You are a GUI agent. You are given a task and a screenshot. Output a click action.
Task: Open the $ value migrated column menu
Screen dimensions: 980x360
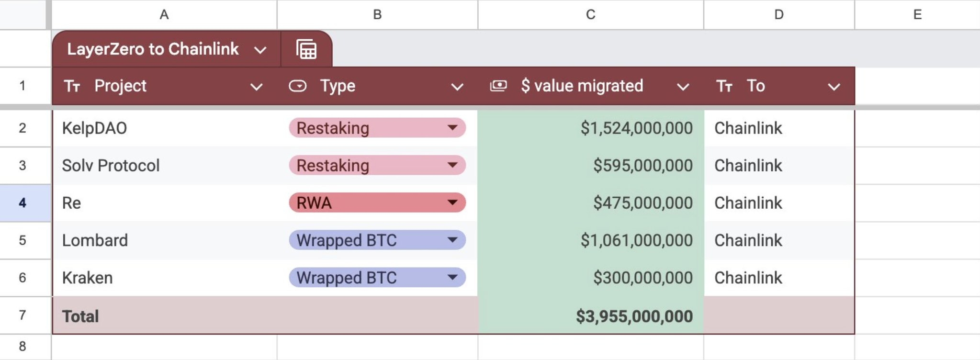[683, 87]
